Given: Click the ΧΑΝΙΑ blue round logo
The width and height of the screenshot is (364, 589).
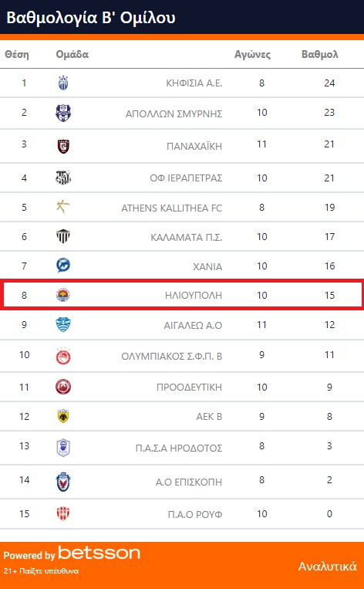Looking at the screenshot, I should 63,266.
